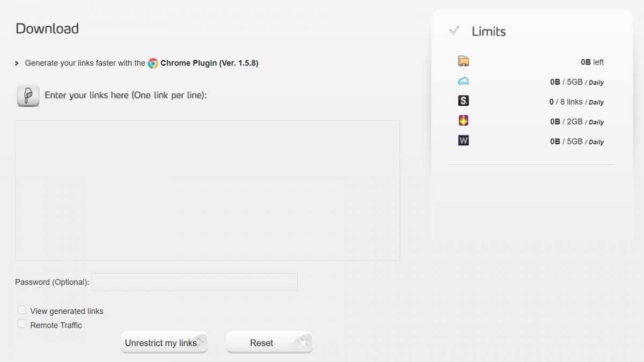Enable the View generated links checkbox
This screenshot has height=362, width=644.
pos(22,310)
